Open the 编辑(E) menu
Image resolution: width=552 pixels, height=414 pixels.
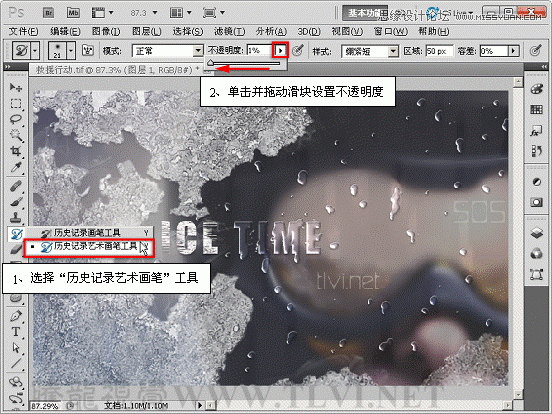point(65,32)
